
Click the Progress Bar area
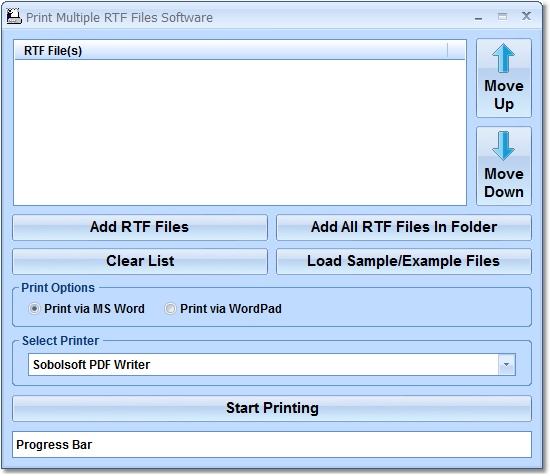pos(272,444)
